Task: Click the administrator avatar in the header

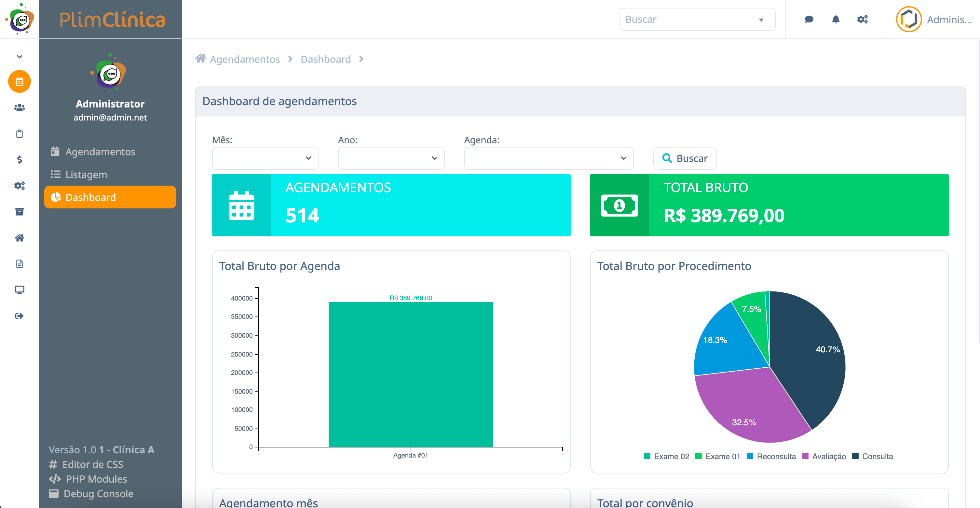Action: (909, 20)
